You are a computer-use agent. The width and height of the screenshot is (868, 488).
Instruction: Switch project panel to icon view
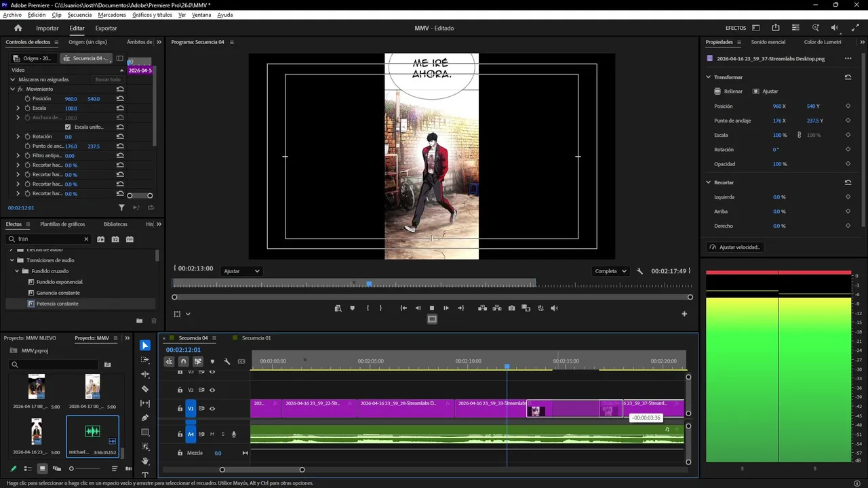(42, 468)
